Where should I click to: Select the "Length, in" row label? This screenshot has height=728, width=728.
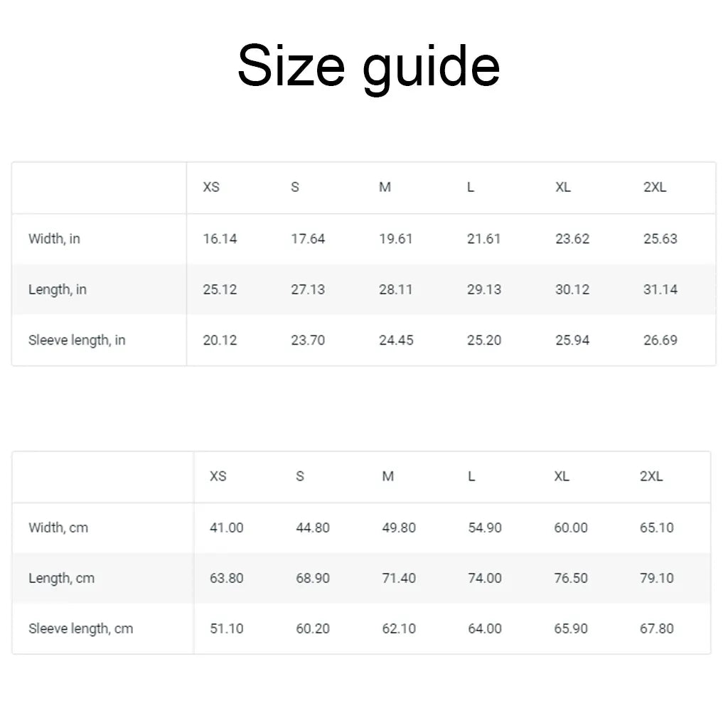click(x=58, y=289)
